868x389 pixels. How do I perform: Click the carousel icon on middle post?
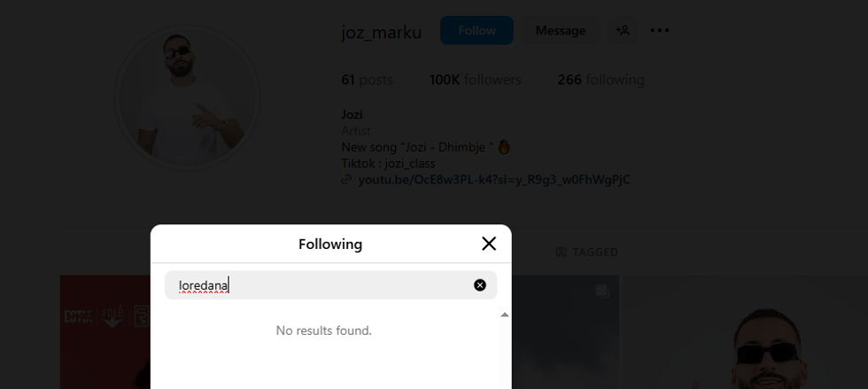click(602, 292)
